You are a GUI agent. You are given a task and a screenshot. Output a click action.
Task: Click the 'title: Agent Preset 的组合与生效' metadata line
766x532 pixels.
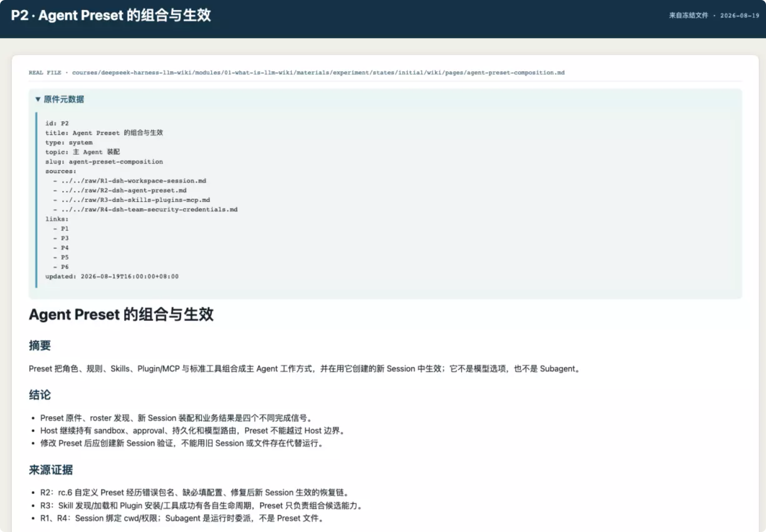tap(104, 133)
